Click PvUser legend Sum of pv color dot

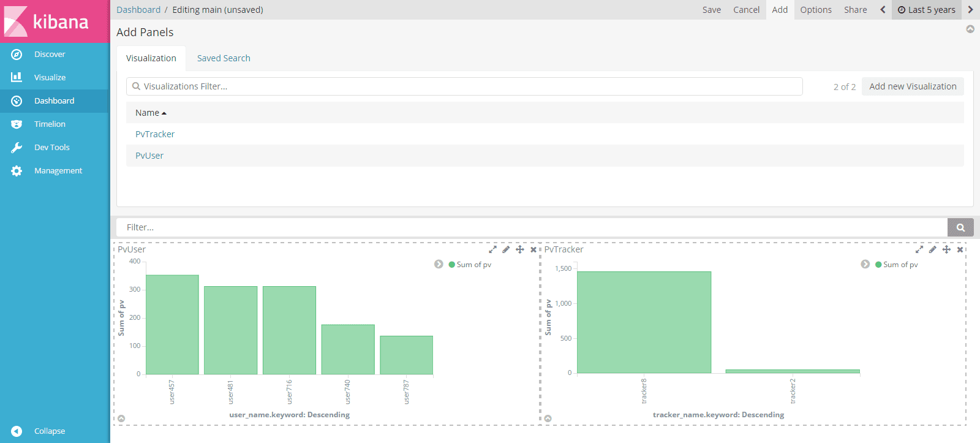tap(451, 265)
